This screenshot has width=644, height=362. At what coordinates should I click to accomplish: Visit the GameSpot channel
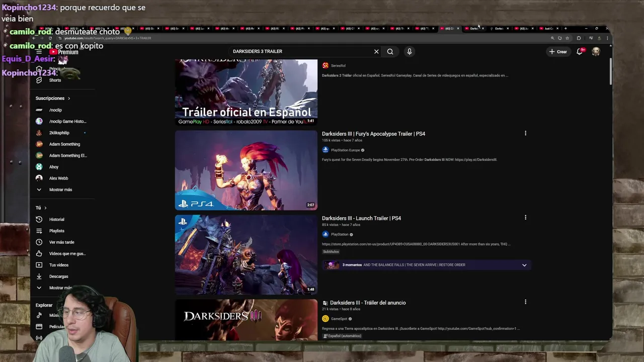[339, 319]
